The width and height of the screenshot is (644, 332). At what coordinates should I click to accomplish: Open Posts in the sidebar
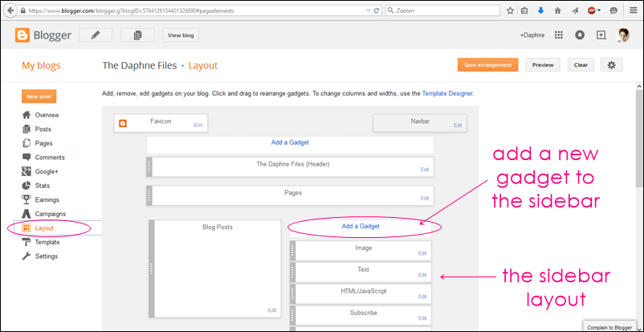pos(43,129)
